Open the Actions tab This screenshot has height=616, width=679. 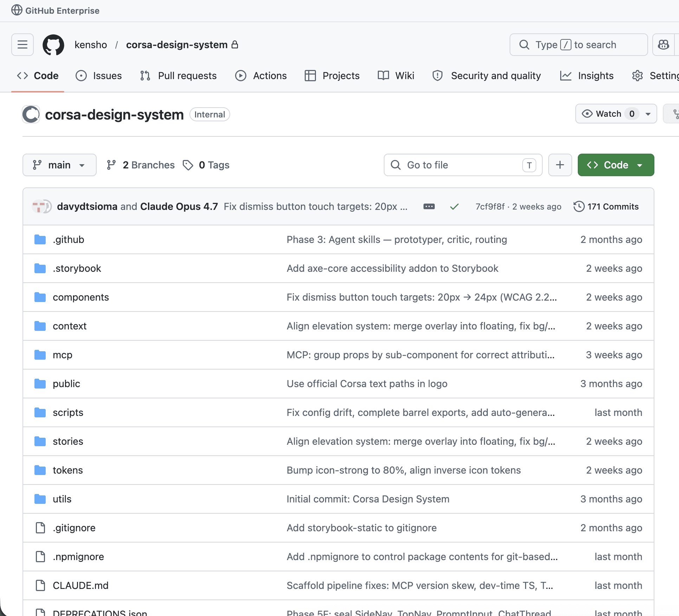[261, 76]
